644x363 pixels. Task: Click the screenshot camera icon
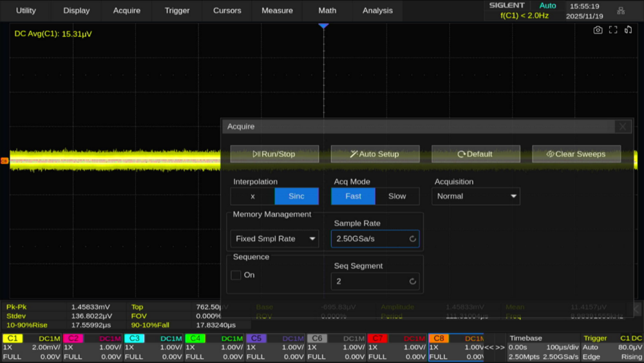[x=598, y=30]
